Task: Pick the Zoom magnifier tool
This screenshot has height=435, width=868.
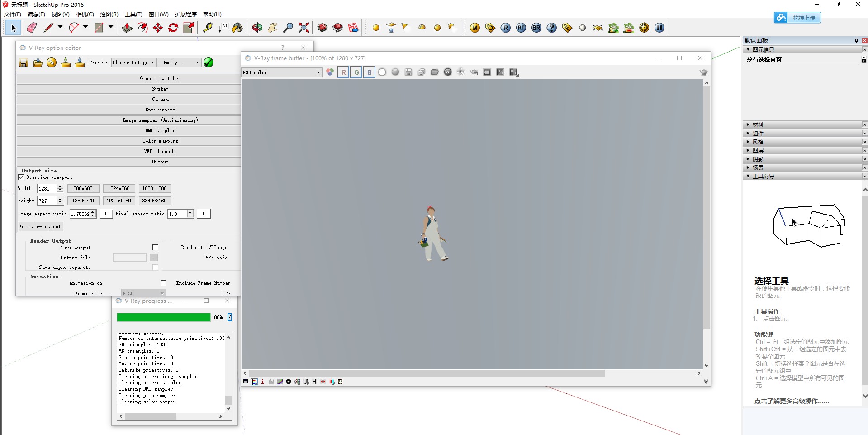Action: tap(288, 28)
